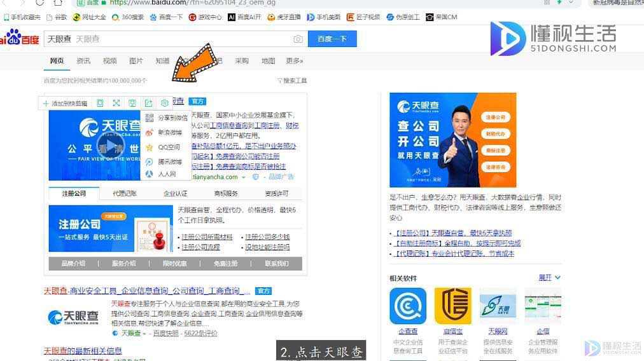
Task: Select 新浪微博 in share menu
Action: pos(164,132)
